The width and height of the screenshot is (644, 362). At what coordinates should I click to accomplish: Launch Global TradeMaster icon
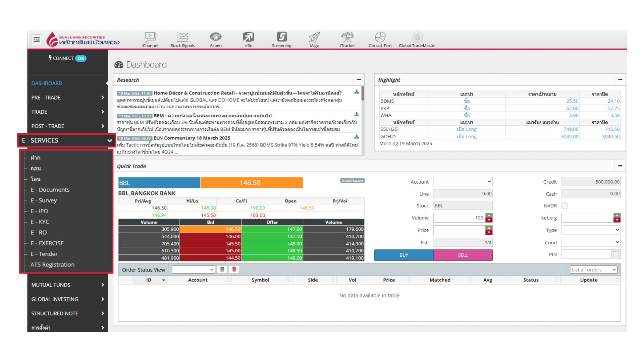[x=417, y=40]
